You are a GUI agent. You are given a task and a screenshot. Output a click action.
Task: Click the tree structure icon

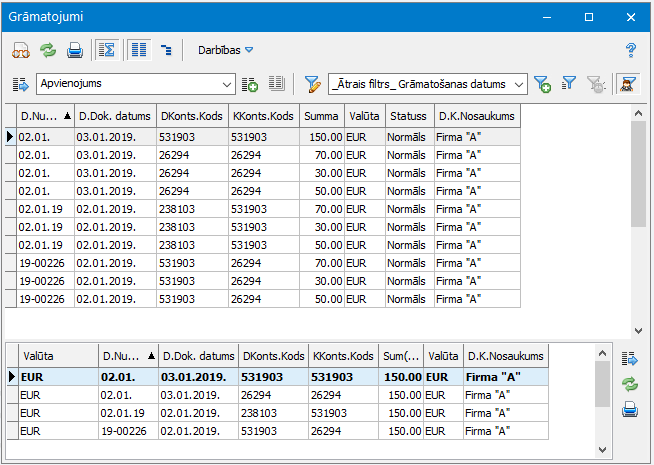click(x=166, y=50)
